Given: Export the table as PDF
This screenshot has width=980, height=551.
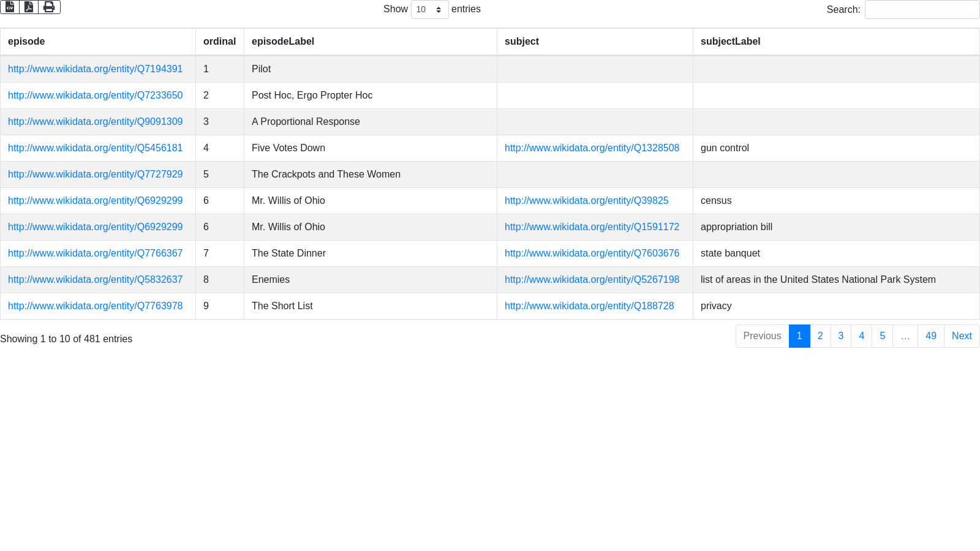Looking at the screenshot, I should (x=29, y=7).
